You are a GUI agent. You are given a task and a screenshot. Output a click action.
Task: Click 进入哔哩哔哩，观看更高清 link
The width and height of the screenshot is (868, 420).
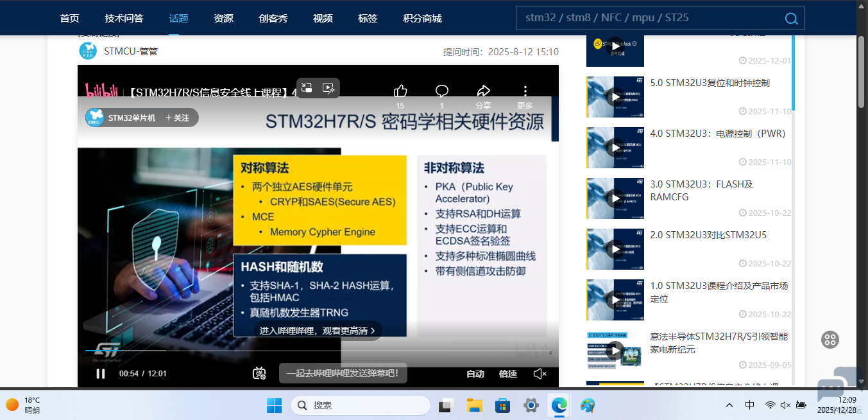pyautogui.click(x=318, y=331)
